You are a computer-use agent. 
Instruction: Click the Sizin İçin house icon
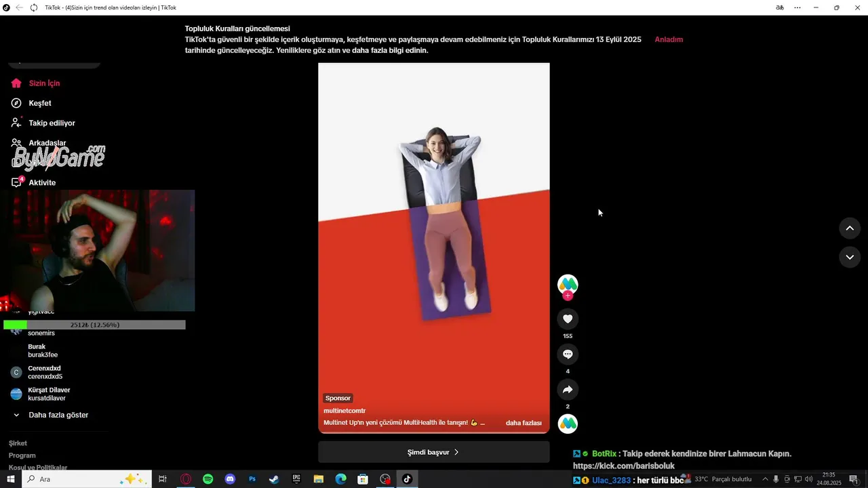(x=16, y=83)
